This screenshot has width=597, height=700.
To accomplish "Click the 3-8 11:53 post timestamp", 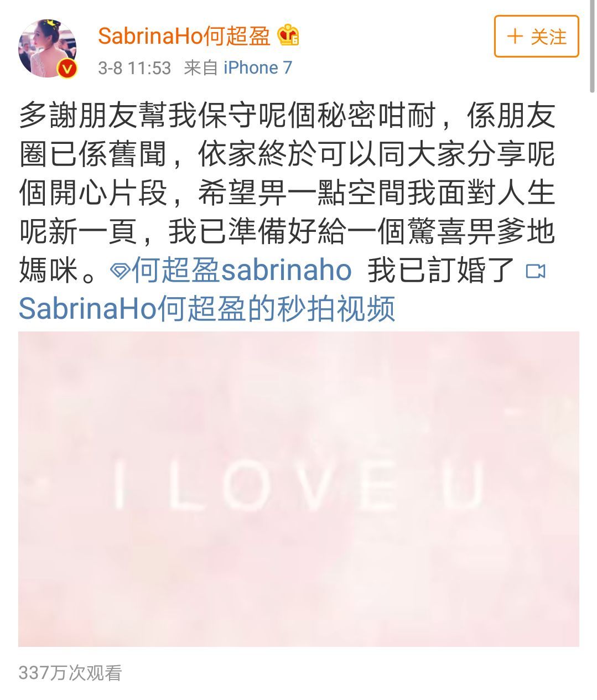I will click(134, 68).
